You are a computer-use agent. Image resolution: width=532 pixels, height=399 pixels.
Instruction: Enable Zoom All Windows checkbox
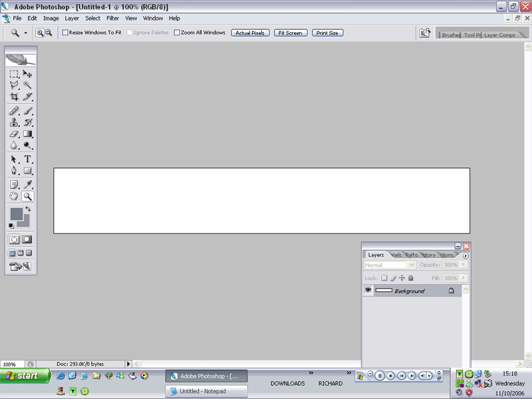(x=177, y=33)
